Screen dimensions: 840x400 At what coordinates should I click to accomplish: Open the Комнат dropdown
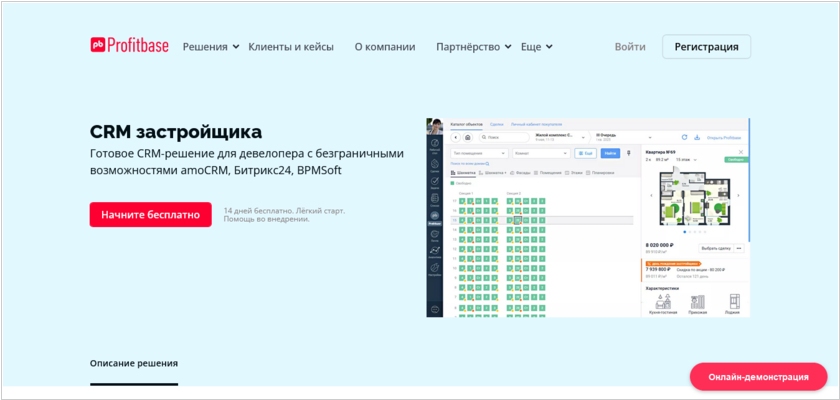pos(541,153)
